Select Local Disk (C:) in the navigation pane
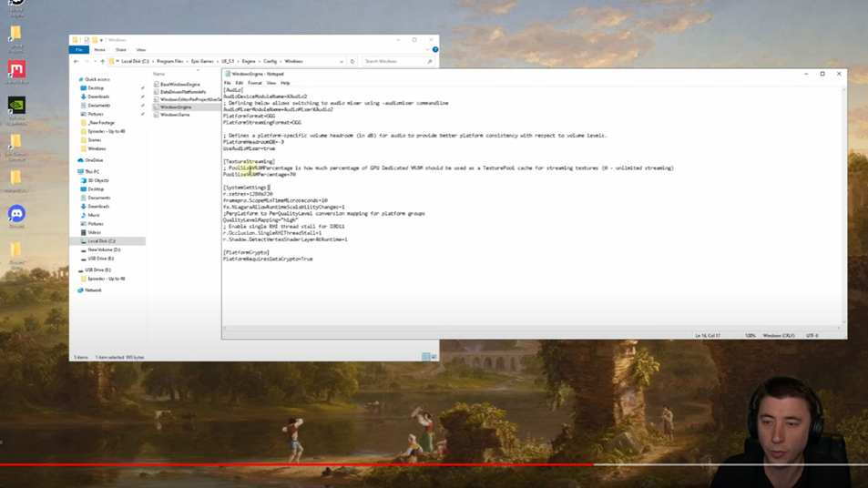 tap(108, 241)
